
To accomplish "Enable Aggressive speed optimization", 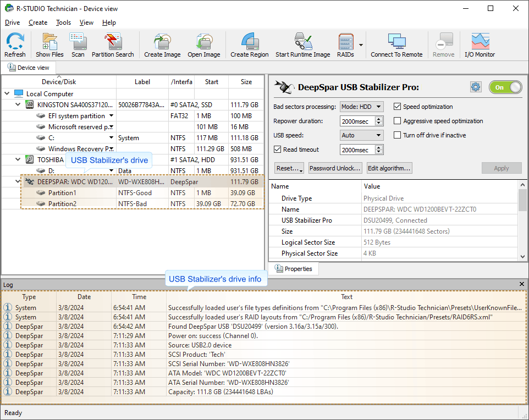I will click(x=398, y=121).
